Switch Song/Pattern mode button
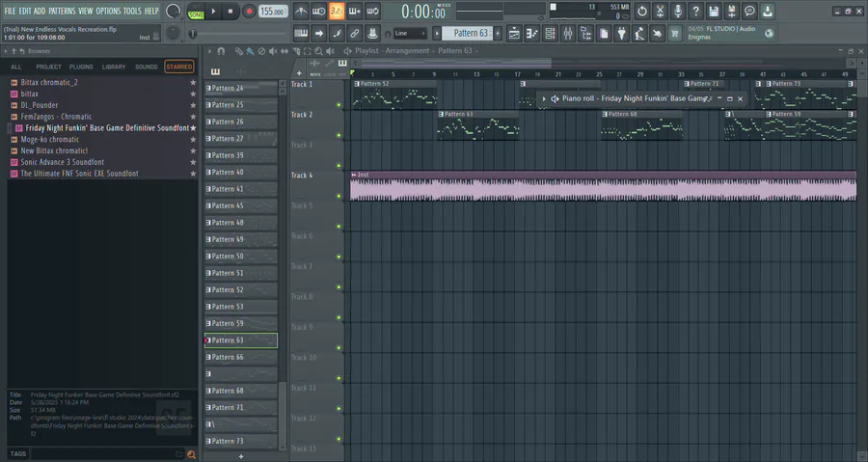The width and height of the screenshot is (868, 462). [196, 12]
